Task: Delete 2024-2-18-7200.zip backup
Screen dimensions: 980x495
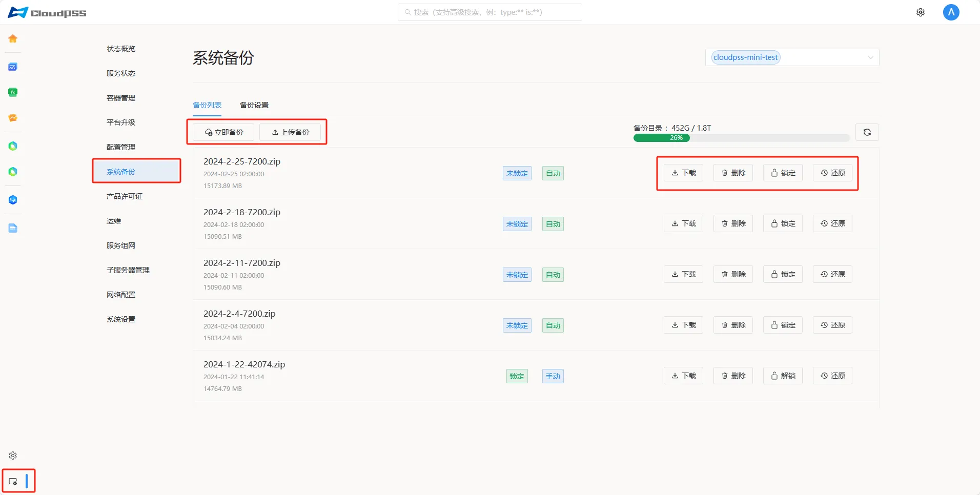Action: tap(733, 223)
